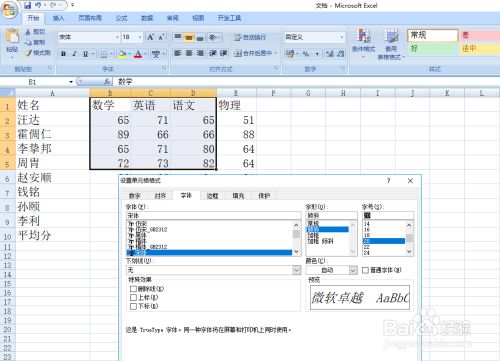The width and height of the screenshot is (500, 361).
Task: Save the workbook from quick access toolbar
Action: click(28, 5)
